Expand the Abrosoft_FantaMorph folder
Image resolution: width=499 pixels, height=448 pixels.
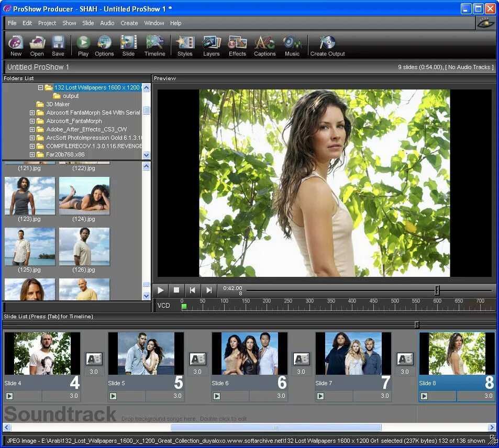point(32,121)
